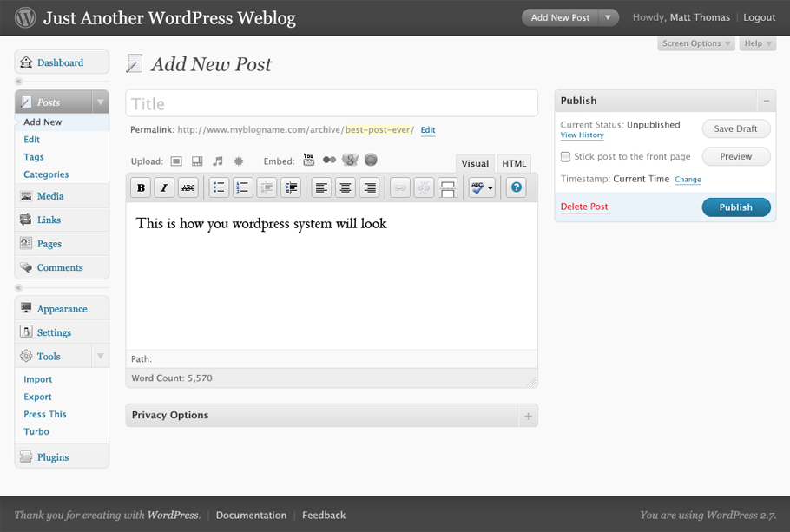Image resolution: width=790 pixels, height=532 pixels.
Task: Click into the post Title field
Action: pyautogui.click(x=332, y=104)
